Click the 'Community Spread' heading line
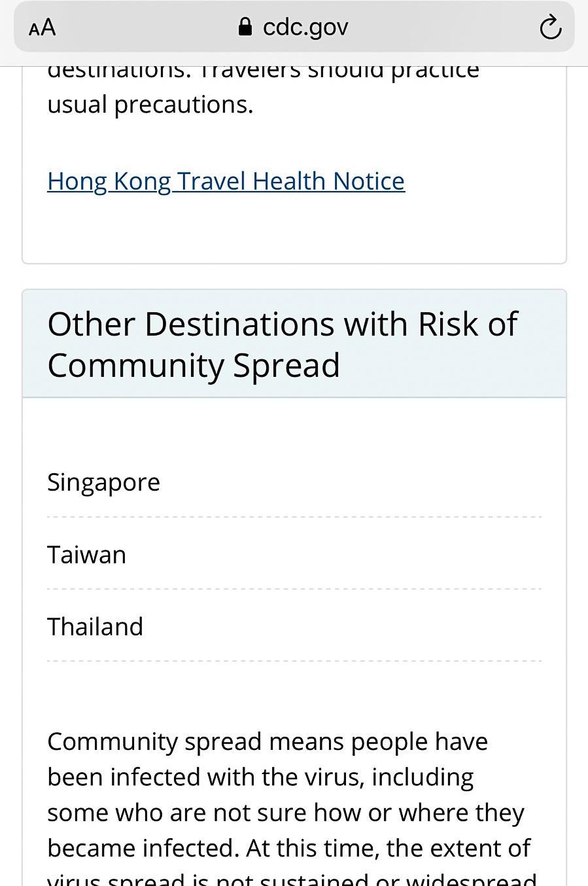This screenshot has height=886, width=588. 194,365
